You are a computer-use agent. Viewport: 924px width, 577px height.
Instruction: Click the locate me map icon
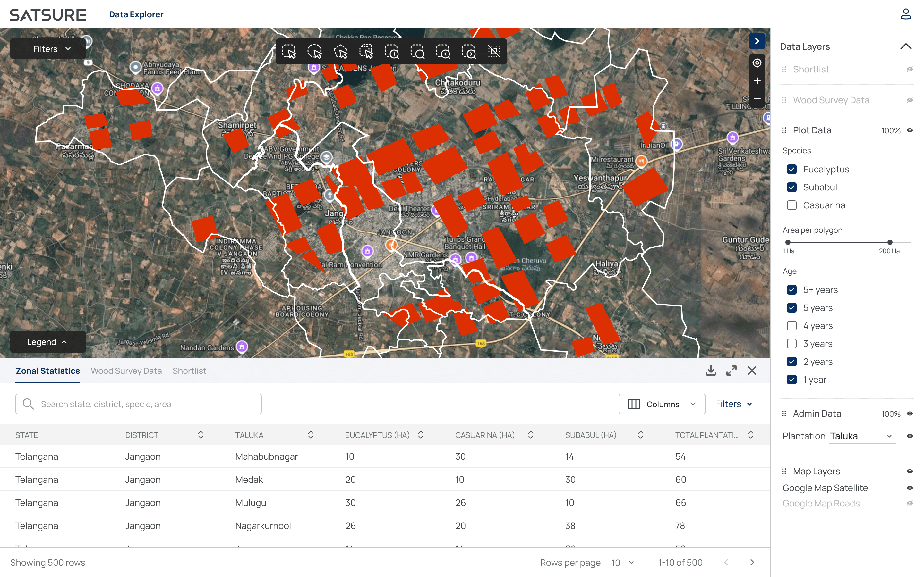757,63
